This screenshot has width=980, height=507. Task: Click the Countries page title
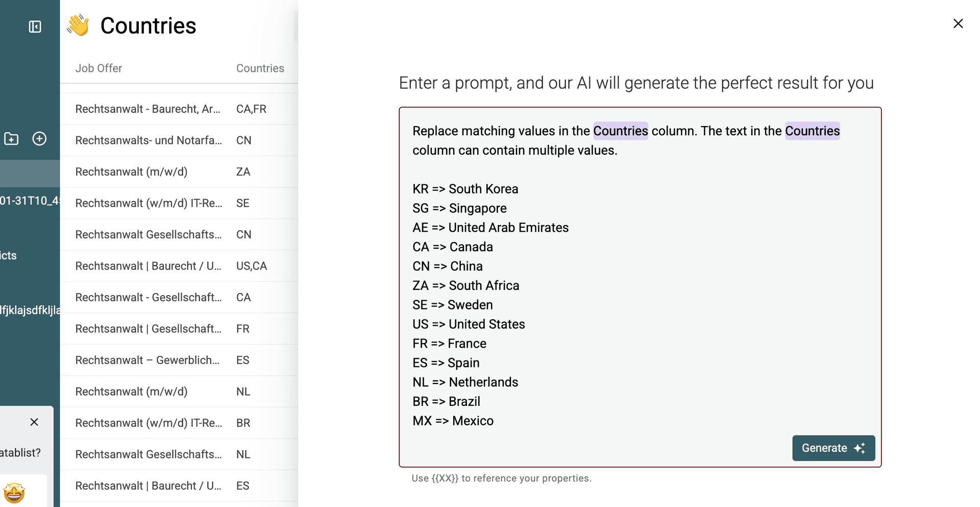[x=148, y=26]
